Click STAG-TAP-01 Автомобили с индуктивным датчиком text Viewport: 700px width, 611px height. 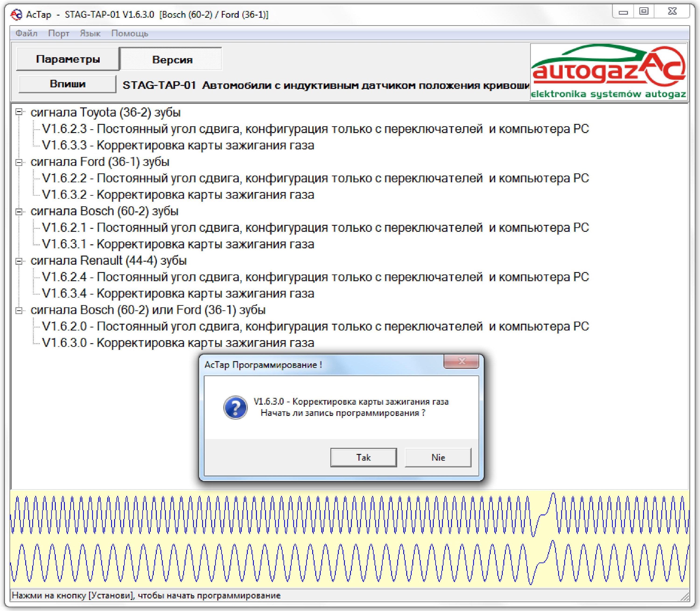click(x=325, y=85)
